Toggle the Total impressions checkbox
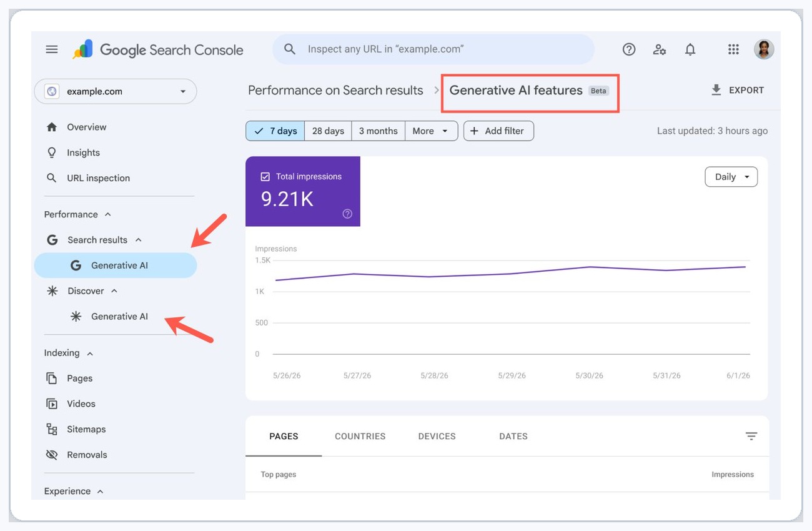This screenshot has height=531, width=812. (x=265, y=177)
